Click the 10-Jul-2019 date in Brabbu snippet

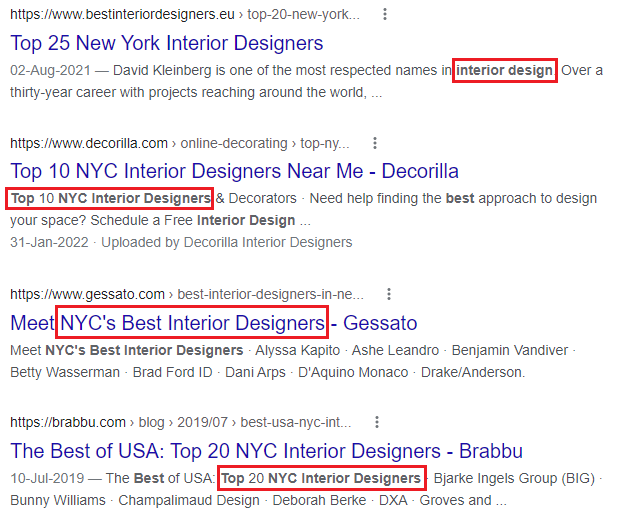47,478
